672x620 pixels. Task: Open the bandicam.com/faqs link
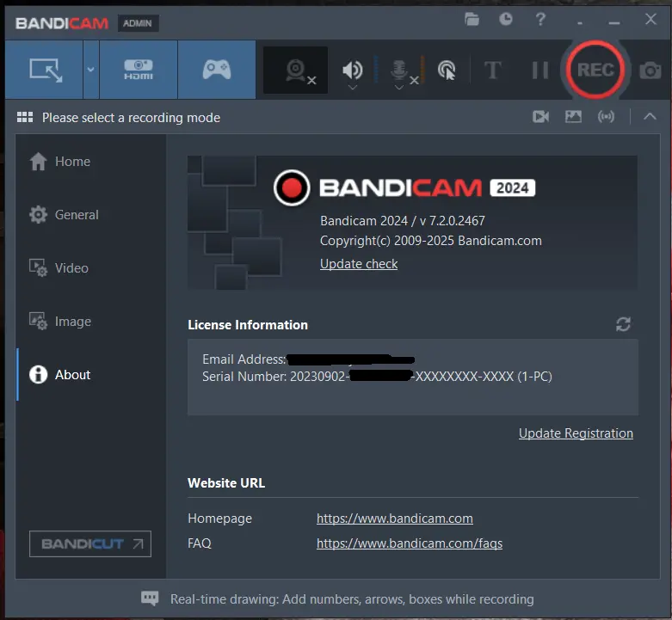tap(410, 543)
